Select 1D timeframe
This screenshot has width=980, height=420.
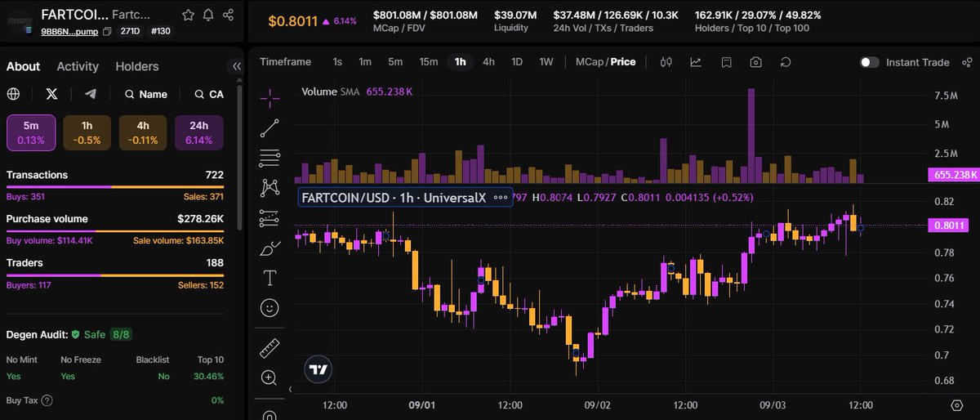517,62
